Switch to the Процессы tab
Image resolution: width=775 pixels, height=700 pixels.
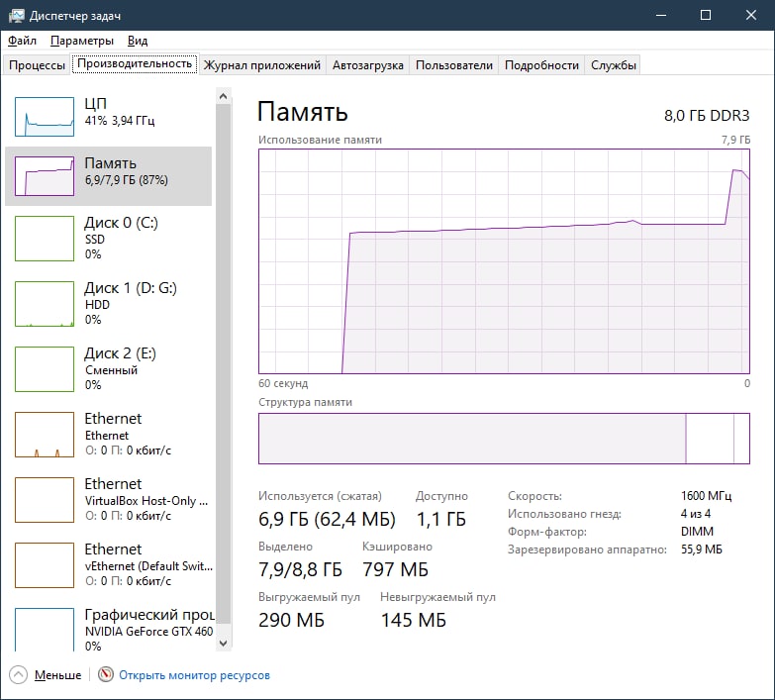37,65
